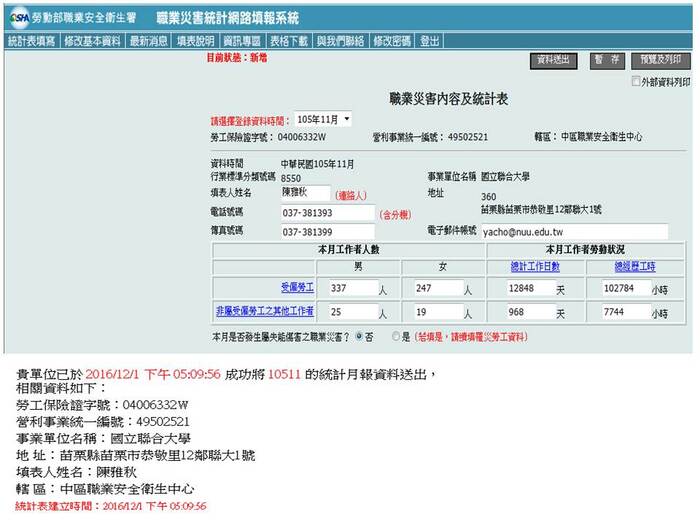Click the submission timestamp 2016/12/1 下午 05:09:56
Viewport: 700px width, 525px height.
coord(153,374)
